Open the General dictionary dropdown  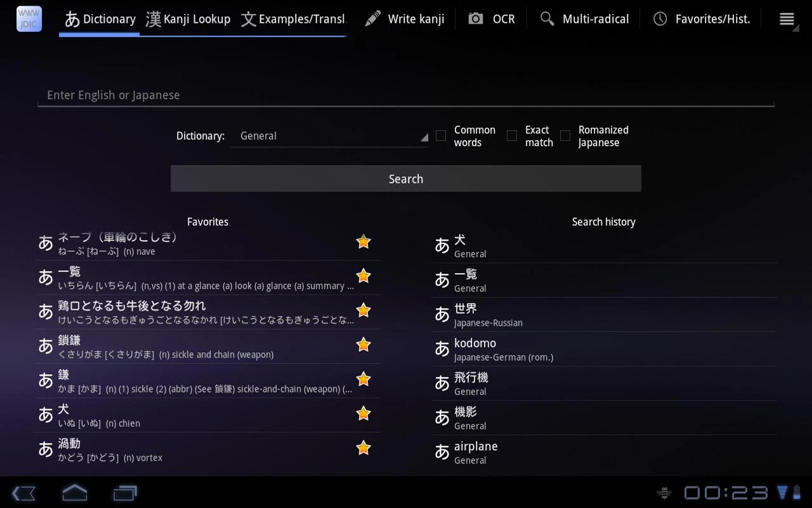(x=330, y=135)
